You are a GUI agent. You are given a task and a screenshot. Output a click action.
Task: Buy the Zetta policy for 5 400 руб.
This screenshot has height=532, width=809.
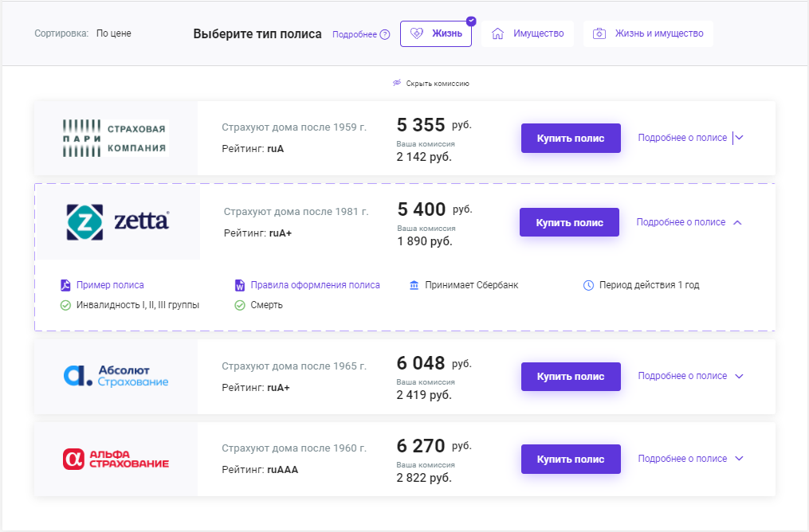[x=569, y=222]
